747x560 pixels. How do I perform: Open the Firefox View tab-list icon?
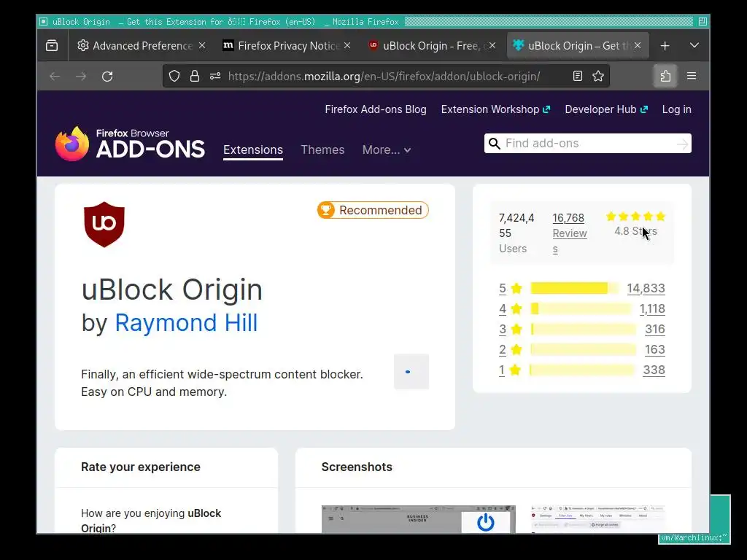(x=52, y=46)
